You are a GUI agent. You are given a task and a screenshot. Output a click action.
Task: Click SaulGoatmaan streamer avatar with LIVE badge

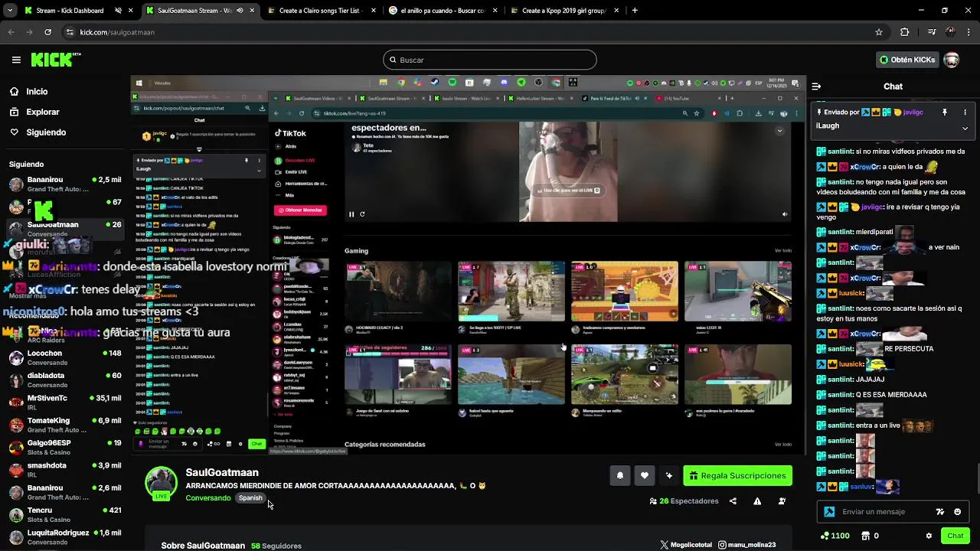[x=161, y=483]
